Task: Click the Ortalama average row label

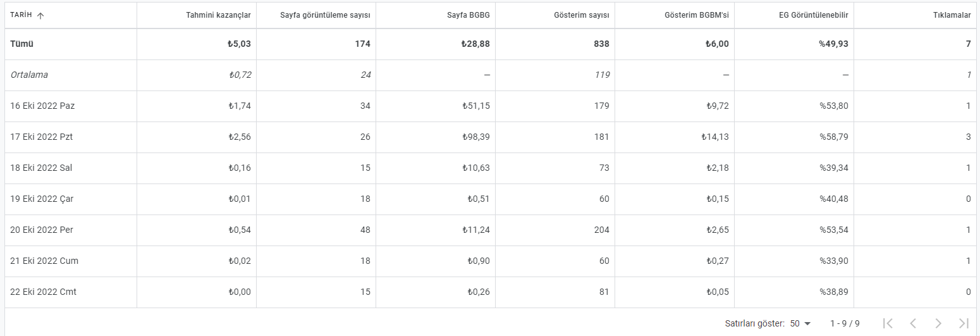Action: [29, 75]
